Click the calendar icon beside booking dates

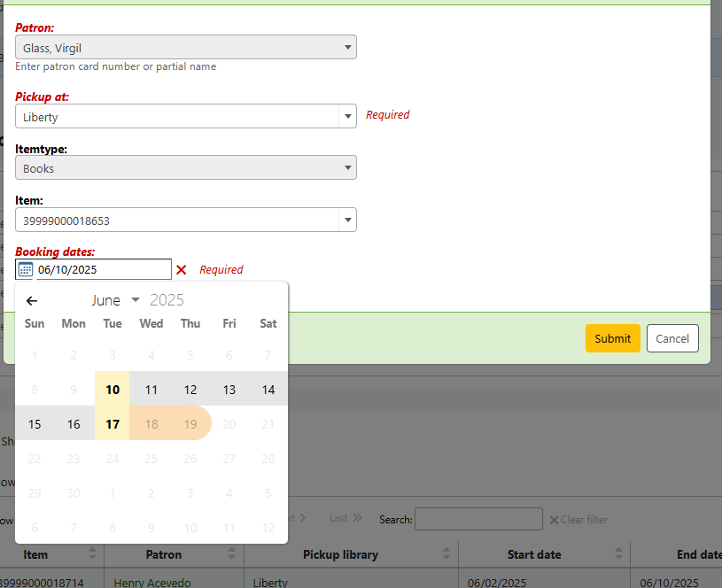[26, 270]
